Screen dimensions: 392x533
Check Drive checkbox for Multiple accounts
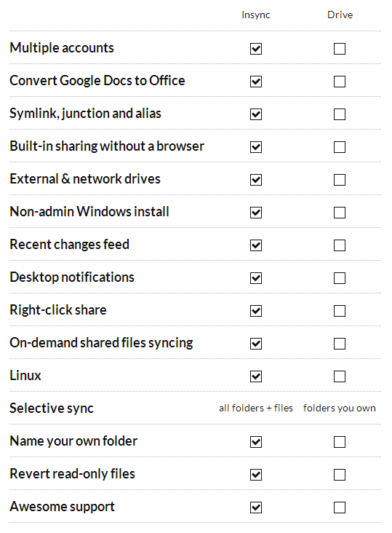(x=340, y=49)
